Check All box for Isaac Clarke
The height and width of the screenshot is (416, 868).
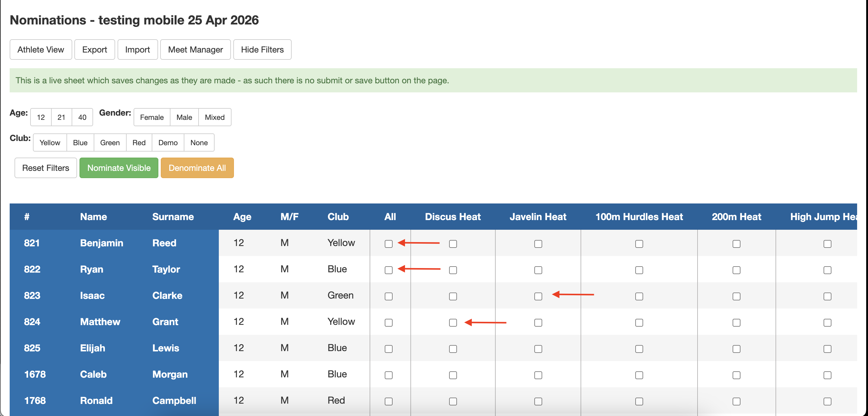click(388, 296)
